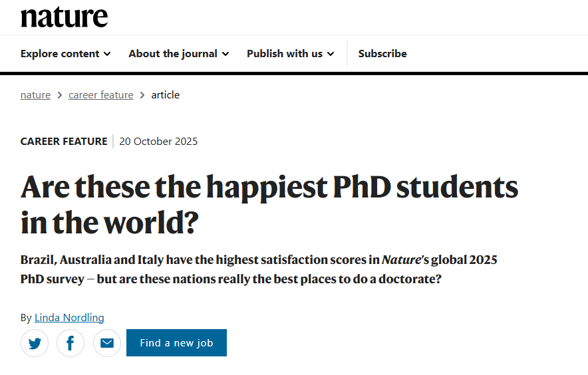Visit author Linda Nordling's link
The width and height of the screenshot is (588, 375).
point(69,317)
